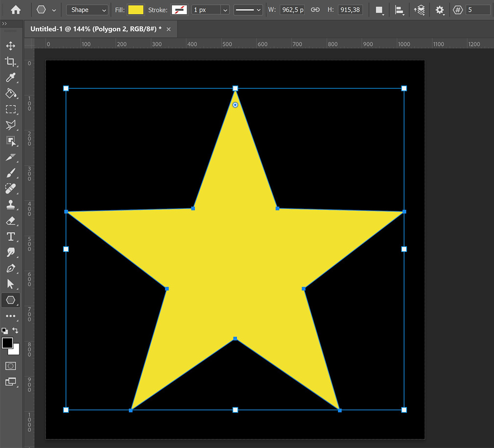Select the Eraser tool
Viewport: 494px width, 448px height.
click(x=10, y=221)
